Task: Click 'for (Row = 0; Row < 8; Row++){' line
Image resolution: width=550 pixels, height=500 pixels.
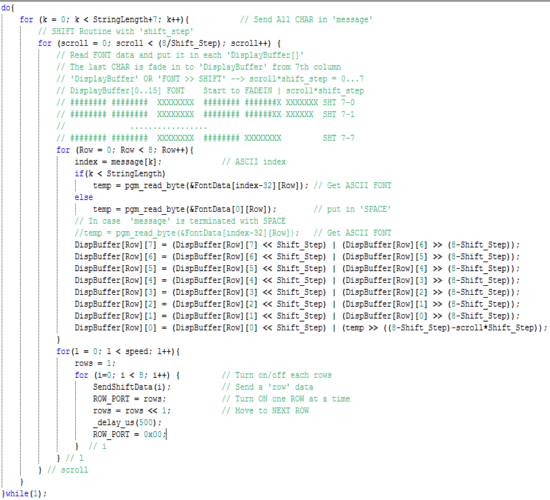Action: 125,150
